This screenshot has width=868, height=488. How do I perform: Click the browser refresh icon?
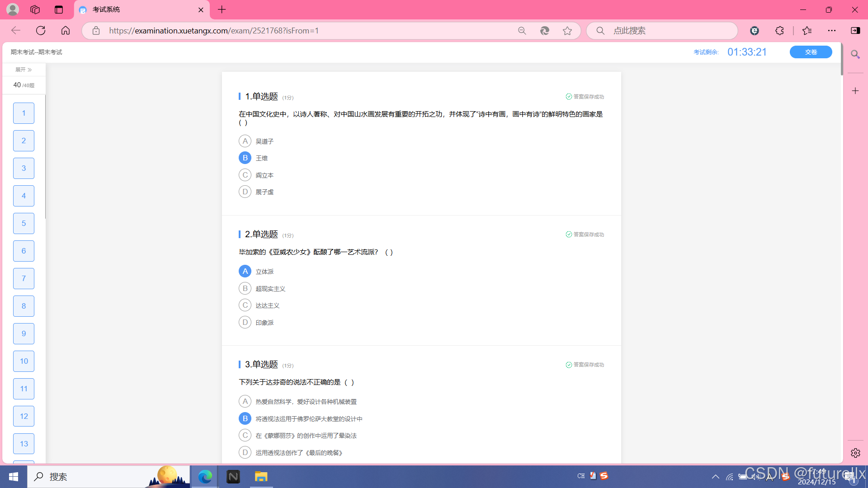click(41, 31)
